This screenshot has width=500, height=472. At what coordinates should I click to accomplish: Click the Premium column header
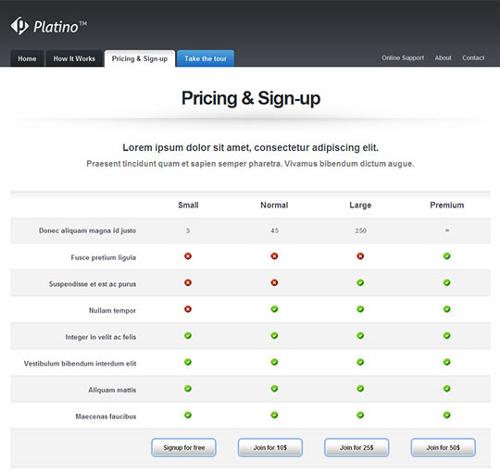point(447,205)
